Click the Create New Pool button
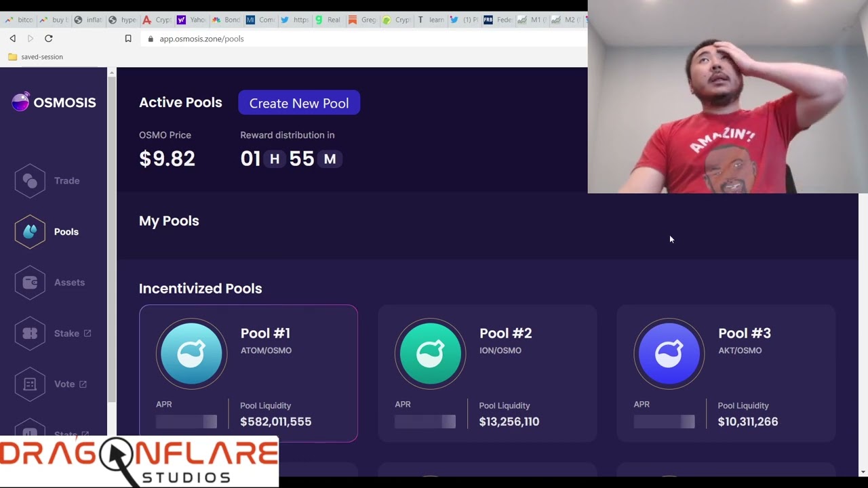Viewport: 868px width, 488px height. point(299,103)
